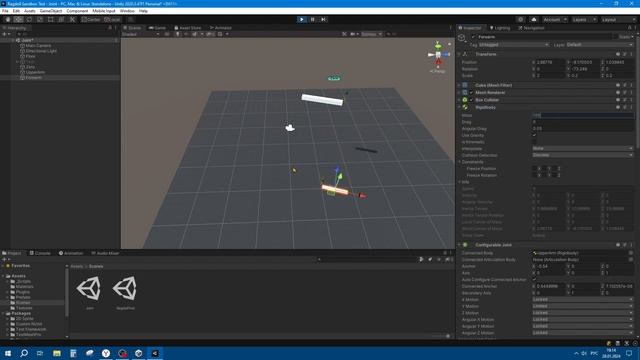Select the Rotate tool in the toolbar

click(29, 19)
